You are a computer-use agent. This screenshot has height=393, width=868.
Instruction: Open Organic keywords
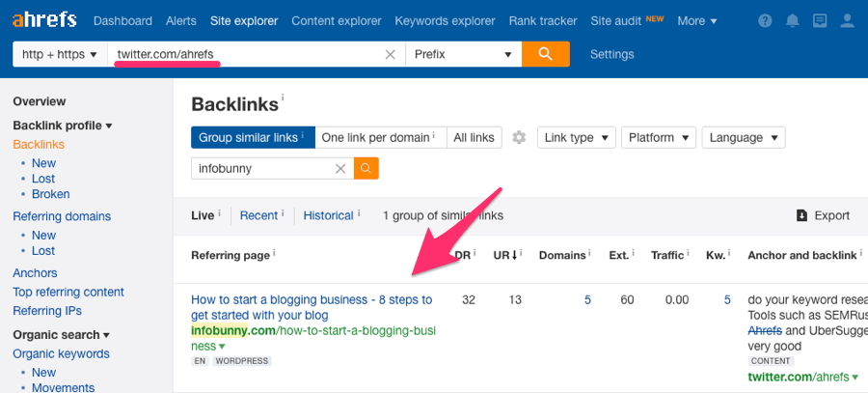(62, 353)
